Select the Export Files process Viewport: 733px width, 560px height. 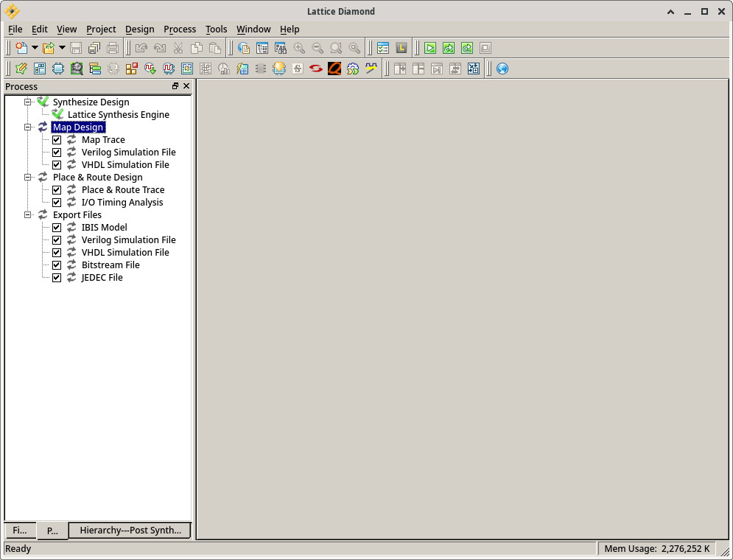pos(77,215)
